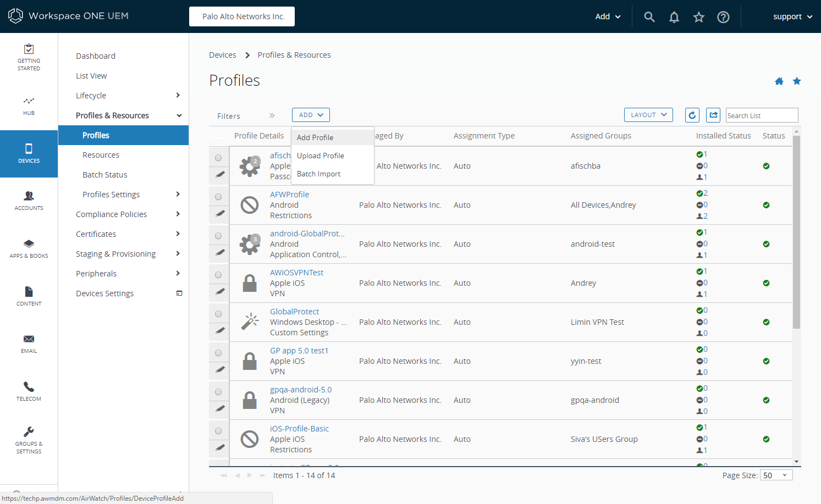Click the refresh icon beside Layout
The image size is (821, 504).
click(x=692, y=115)
